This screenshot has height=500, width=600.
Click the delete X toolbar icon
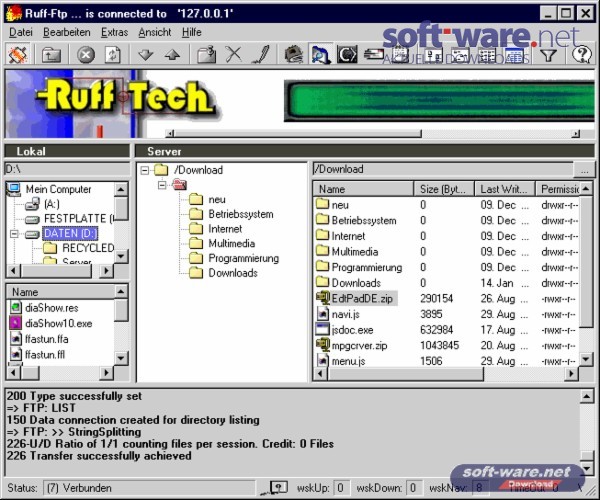coord(233,55)
